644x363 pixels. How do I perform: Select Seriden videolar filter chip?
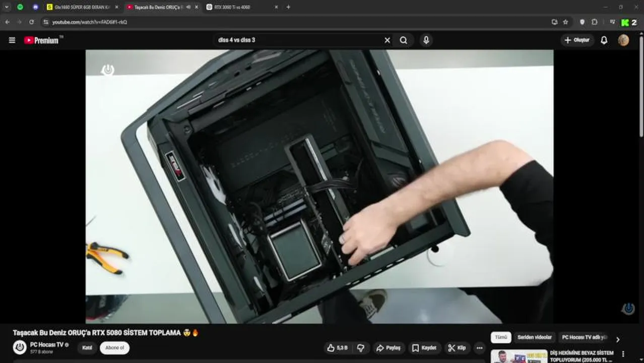(535, 337)
